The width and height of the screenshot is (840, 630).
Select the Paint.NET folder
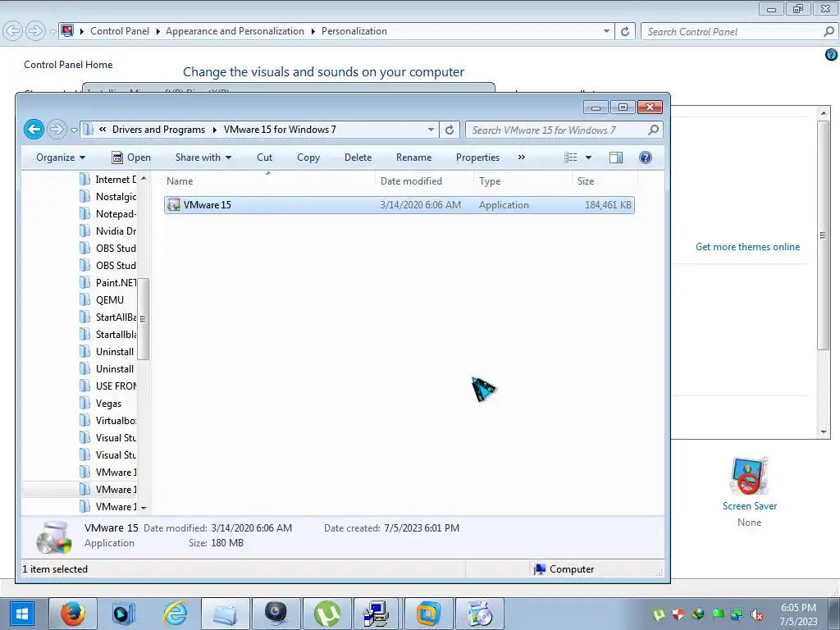pyautogui.click(x=108, y=283)
